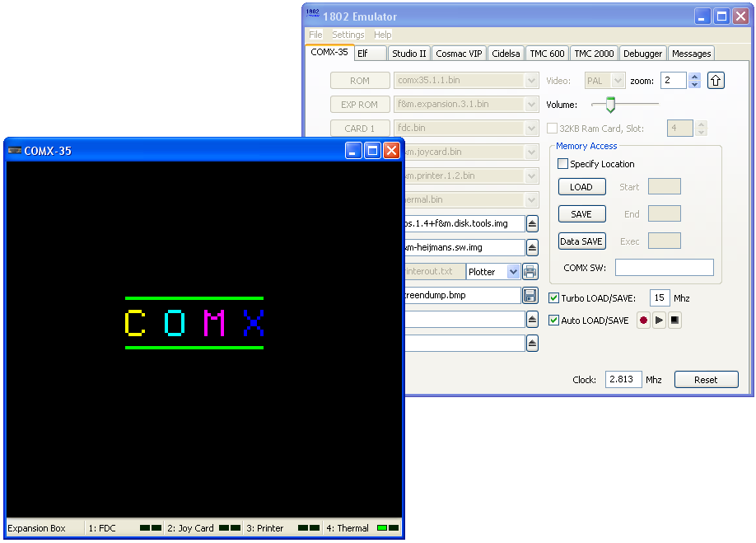Open the Settings menu

pos(348,35)
